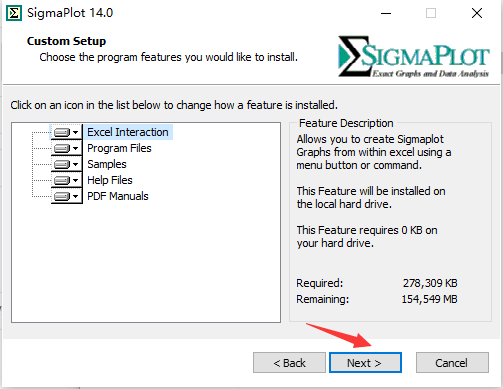Continue setup with the Next button
Image resolution: width=503 pixels, height=389 pixels.
[365, 363]
